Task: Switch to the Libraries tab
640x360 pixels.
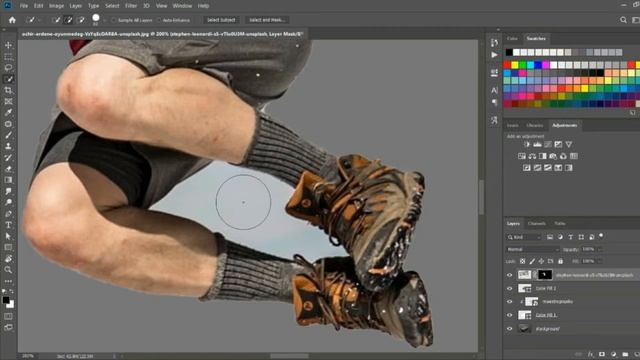Action: tap(535, 125)
